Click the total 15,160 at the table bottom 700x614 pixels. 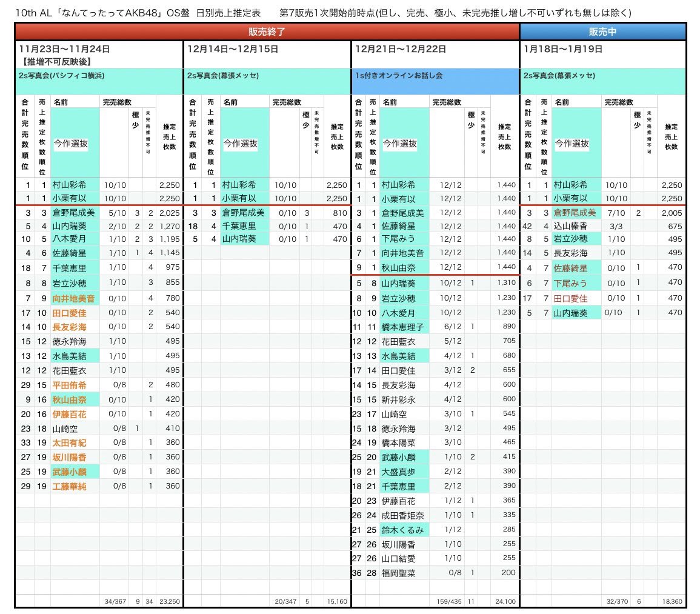pyautogui.click(x=337, y=601)
